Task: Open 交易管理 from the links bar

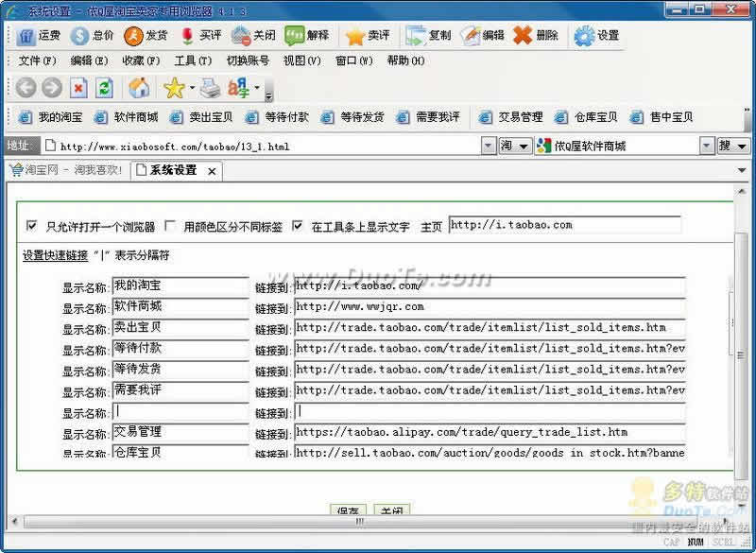Action: pos(511,117)
